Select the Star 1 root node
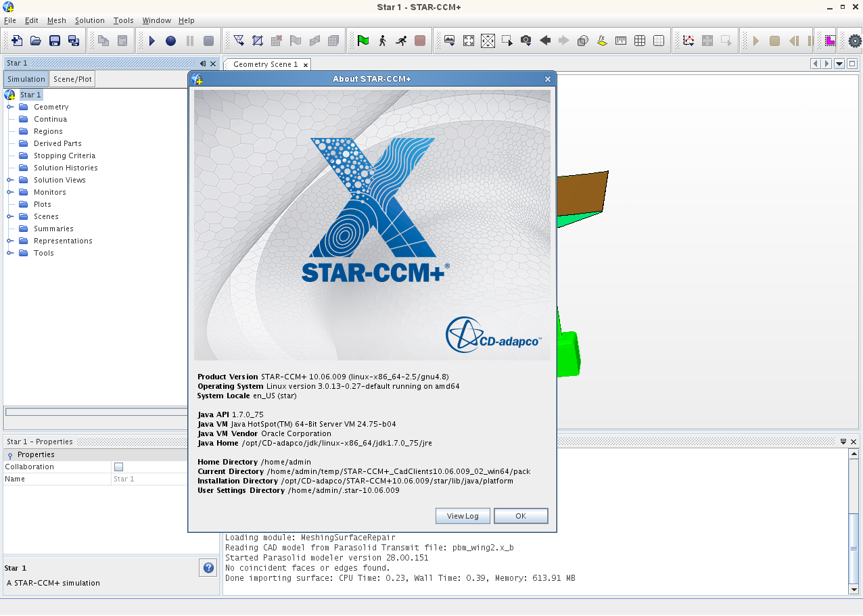863x616 pixels. [30, 95]
